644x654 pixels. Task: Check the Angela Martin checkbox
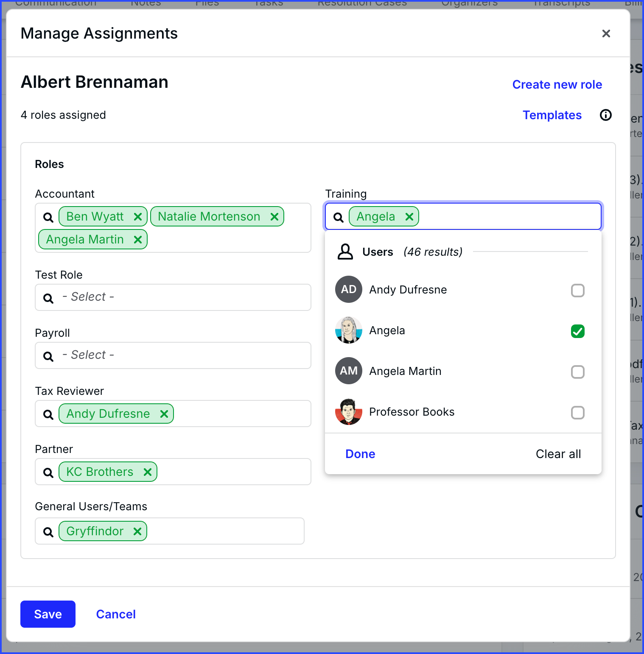tap(577, 372)
